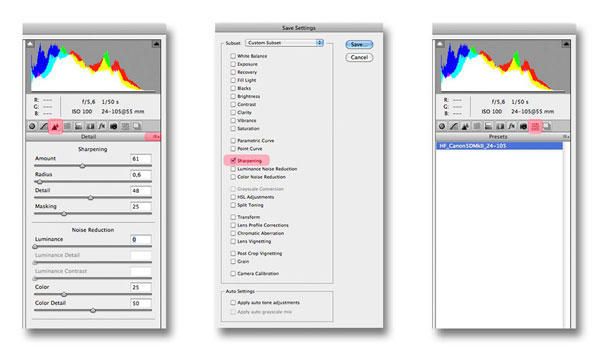This screenshot has height=360, width=600.
Task: Open Snapshots tab icon in Detail panel window
Action: pyautogui.click(x=137, y=126)
